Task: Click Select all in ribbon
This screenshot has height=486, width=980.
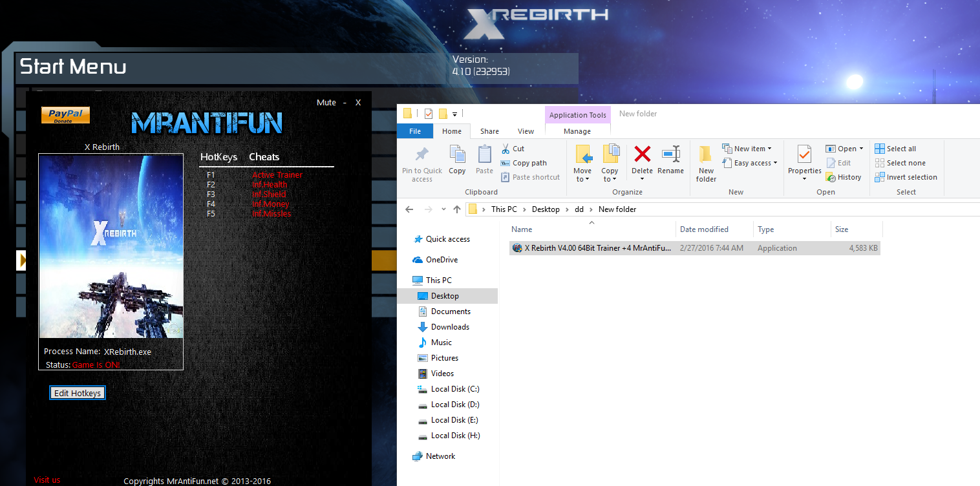Action: point(895,149)
